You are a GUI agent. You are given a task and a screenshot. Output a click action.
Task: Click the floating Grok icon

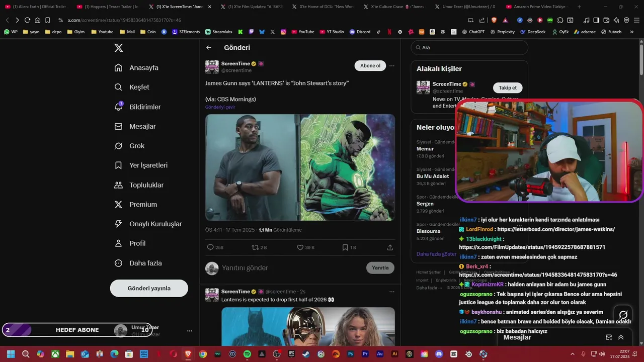pos(623,315)
